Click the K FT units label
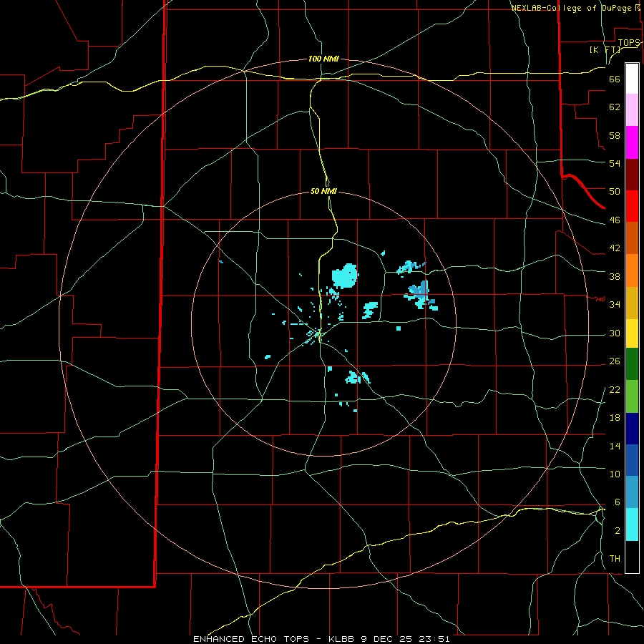 pyautogui.click(x=605, y=49)
